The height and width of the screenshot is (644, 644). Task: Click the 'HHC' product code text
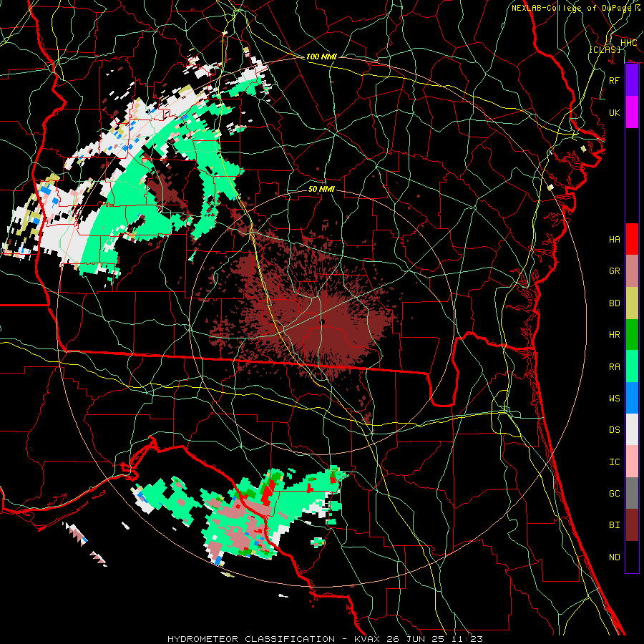coord(628,42)
